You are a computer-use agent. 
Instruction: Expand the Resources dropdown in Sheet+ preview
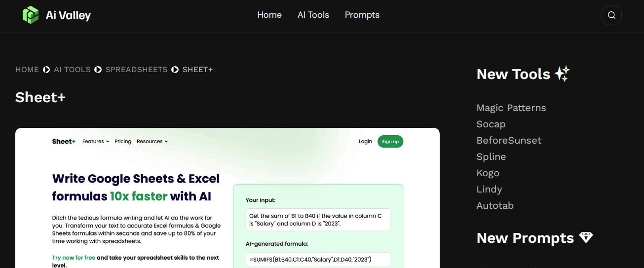152,141
